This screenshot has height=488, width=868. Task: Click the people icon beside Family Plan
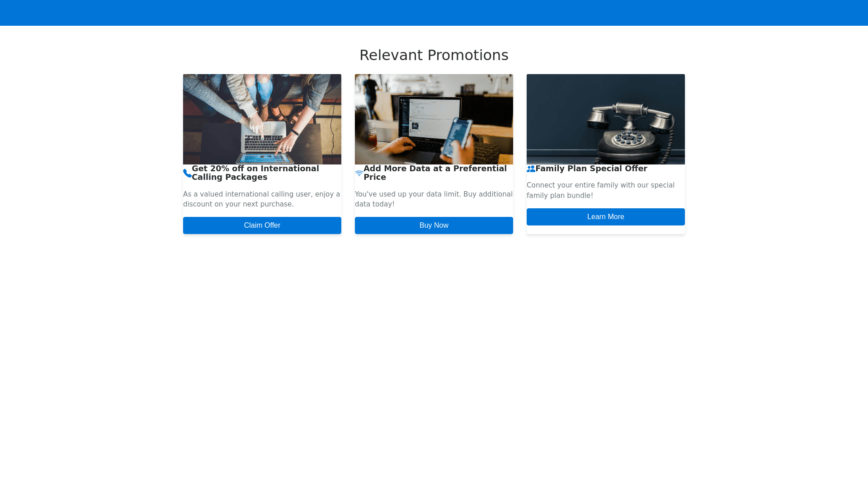point(531,169)
